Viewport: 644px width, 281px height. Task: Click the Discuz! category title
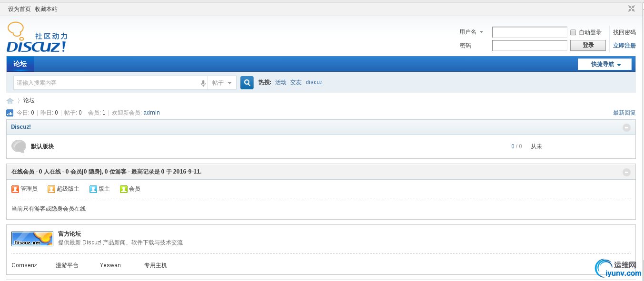point(21,127)
